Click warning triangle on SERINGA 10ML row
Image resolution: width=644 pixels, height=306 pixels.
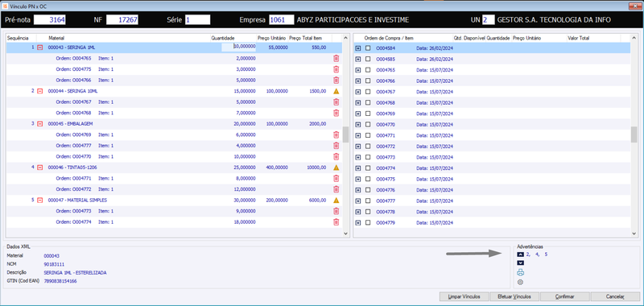[x=336, y=91]
